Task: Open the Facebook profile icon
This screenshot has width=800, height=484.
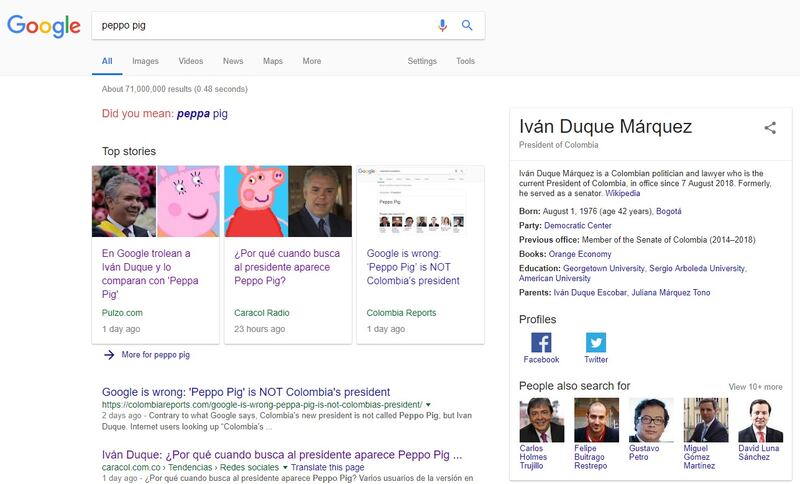Action: 541,343
